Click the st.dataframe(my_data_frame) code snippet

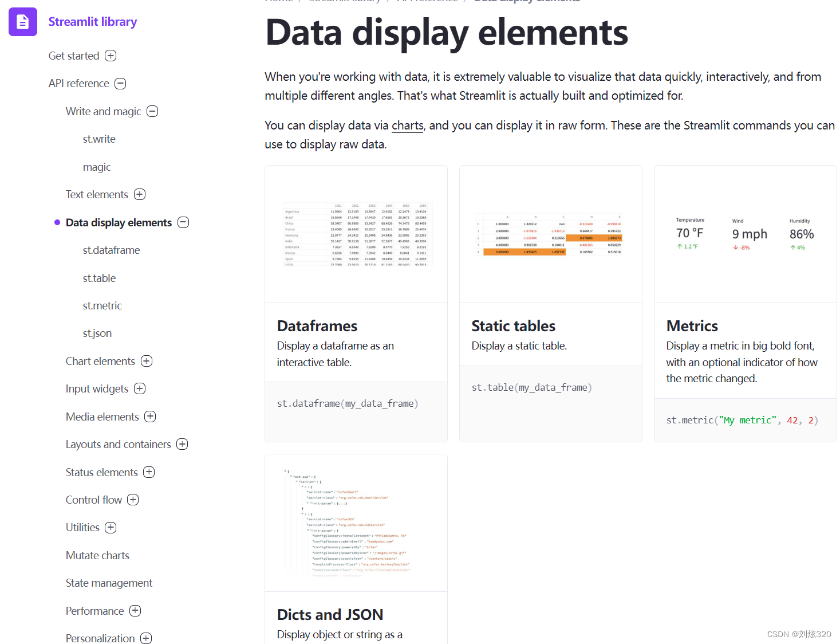348,404
